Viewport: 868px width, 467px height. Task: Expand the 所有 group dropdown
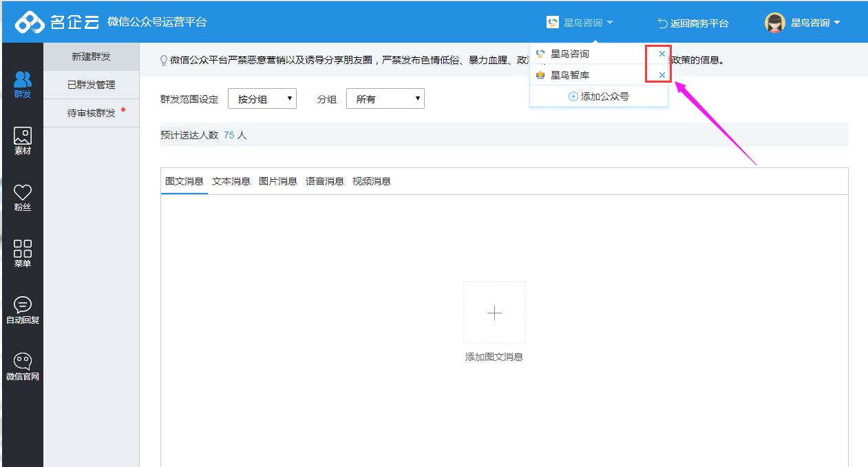click(x=385, y=99)
